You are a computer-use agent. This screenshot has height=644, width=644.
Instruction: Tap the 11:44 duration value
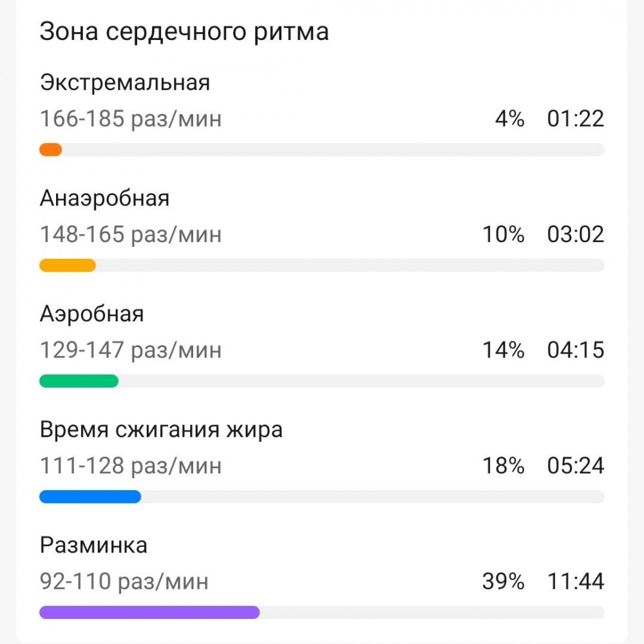click(575, 582)
